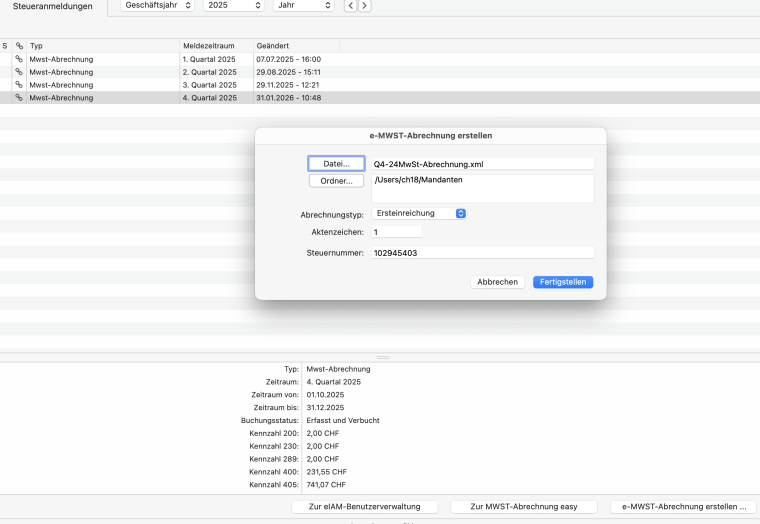Go to next period with right arrow

click(x=364, y=6)
